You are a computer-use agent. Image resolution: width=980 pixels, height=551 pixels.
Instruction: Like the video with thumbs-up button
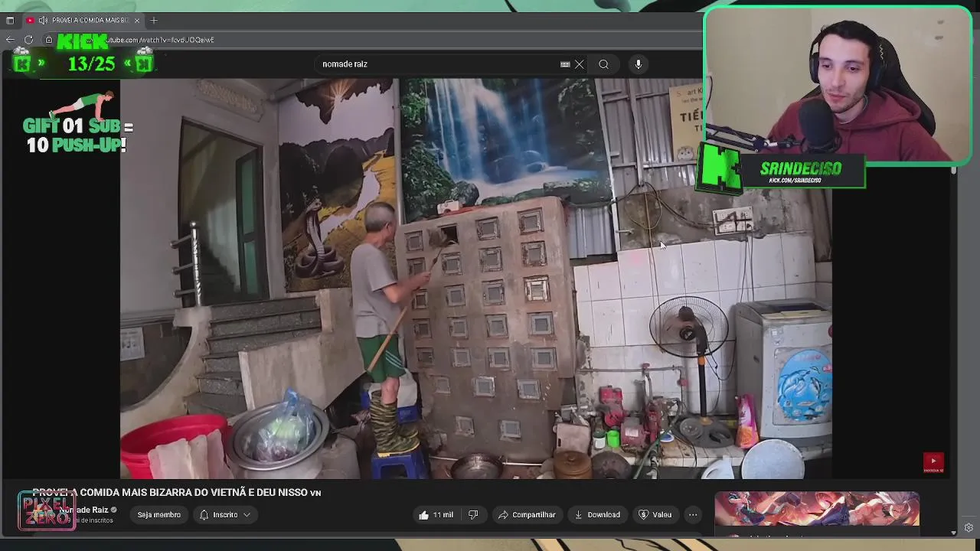click(x=436, y=515)
